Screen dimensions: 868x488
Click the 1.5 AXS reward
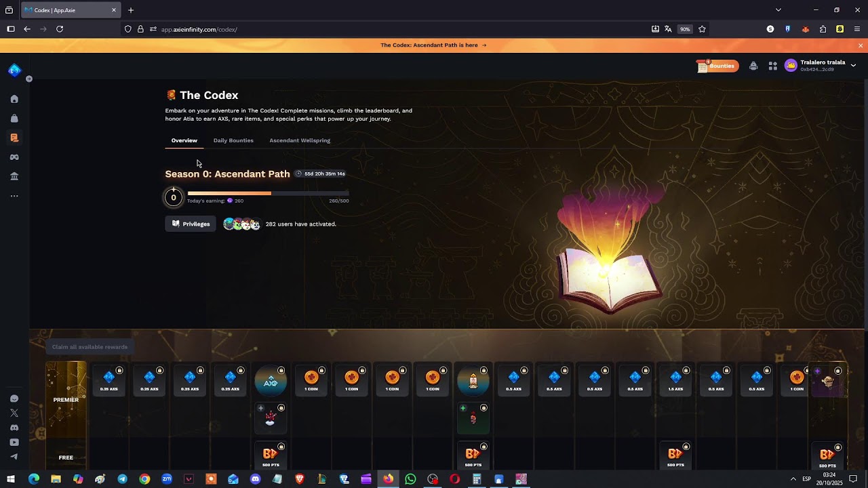point(675,380)
